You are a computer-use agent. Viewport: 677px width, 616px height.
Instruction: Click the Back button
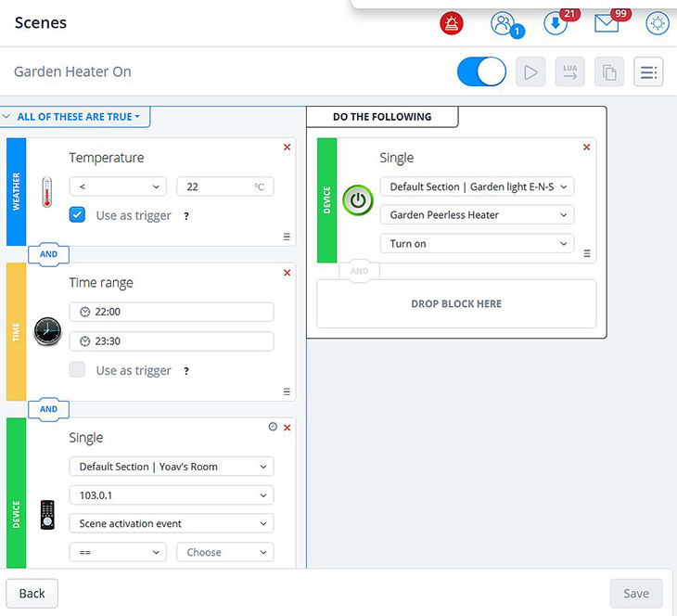coord(32,594)
